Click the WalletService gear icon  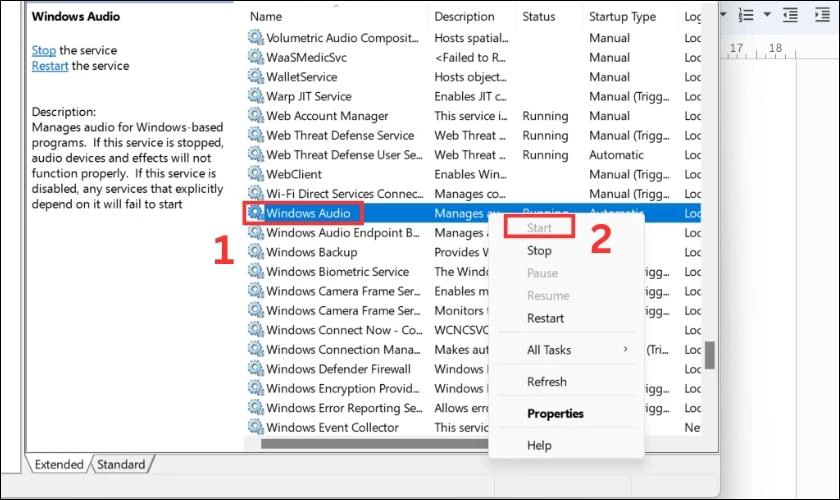pos(256,77)
